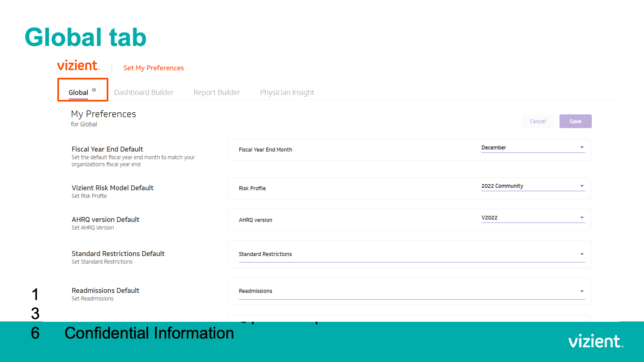Click 'Set AHRQ Version' description text
This screenshot has height=362, width=644.
tap(93, 228)
